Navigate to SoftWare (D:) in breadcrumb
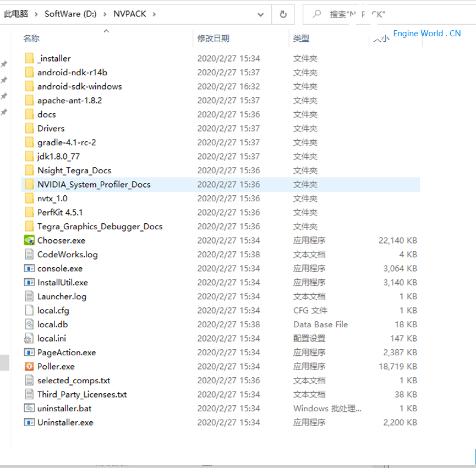476x468 pixels. [x=70, y=14]
